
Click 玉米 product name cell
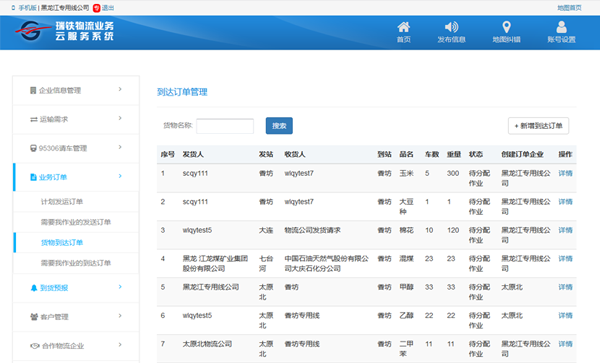(406, 173)
